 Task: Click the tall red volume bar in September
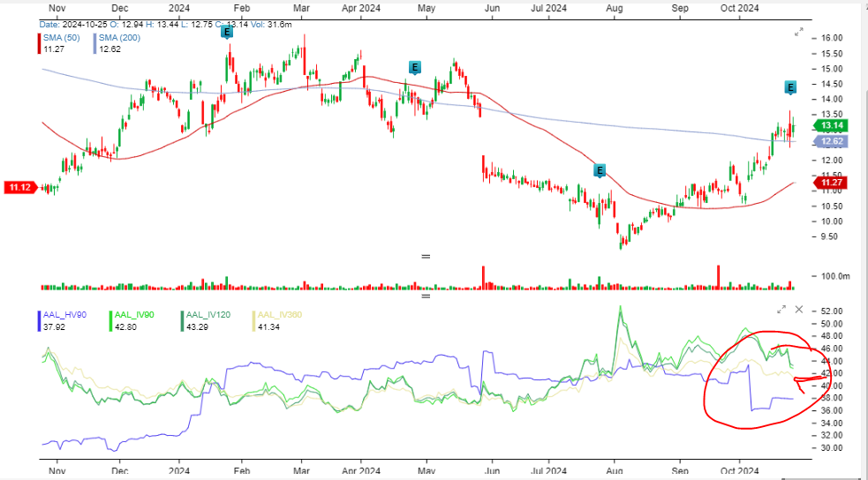coord(719,277)
